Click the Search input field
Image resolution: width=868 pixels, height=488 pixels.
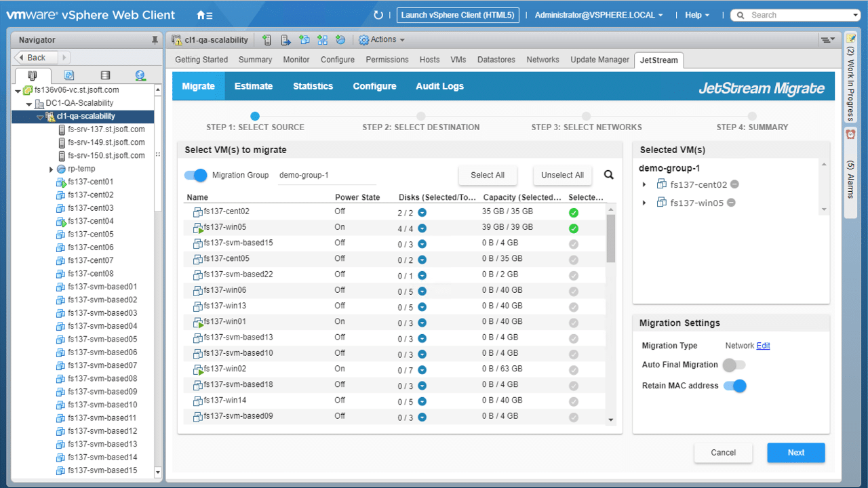[x=795, y=15]
